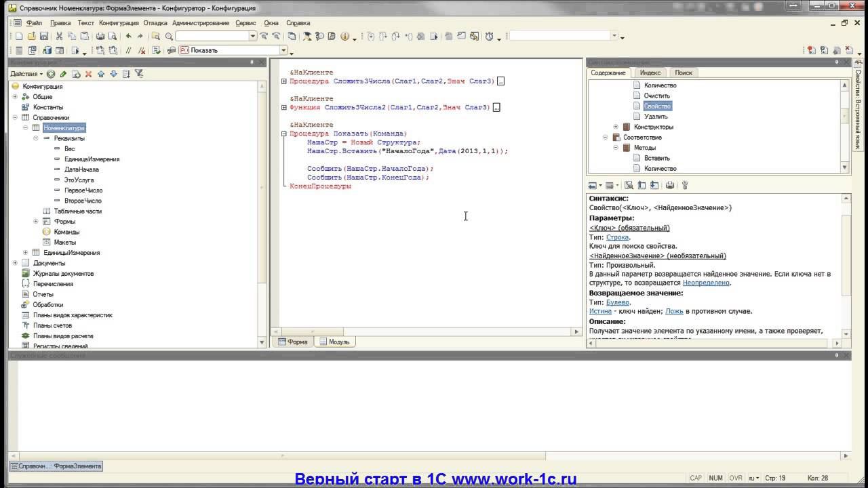868x488 pixels.
Task: Collapse the Показать procedure code block
Action: [x=284, y=134]
